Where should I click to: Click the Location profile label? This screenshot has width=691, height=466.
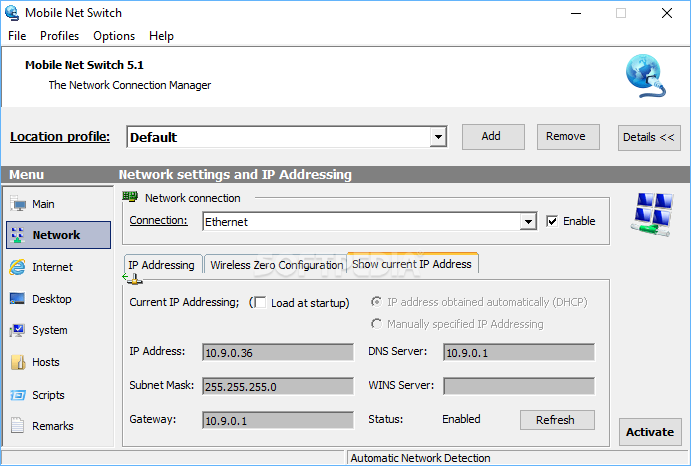60,137
